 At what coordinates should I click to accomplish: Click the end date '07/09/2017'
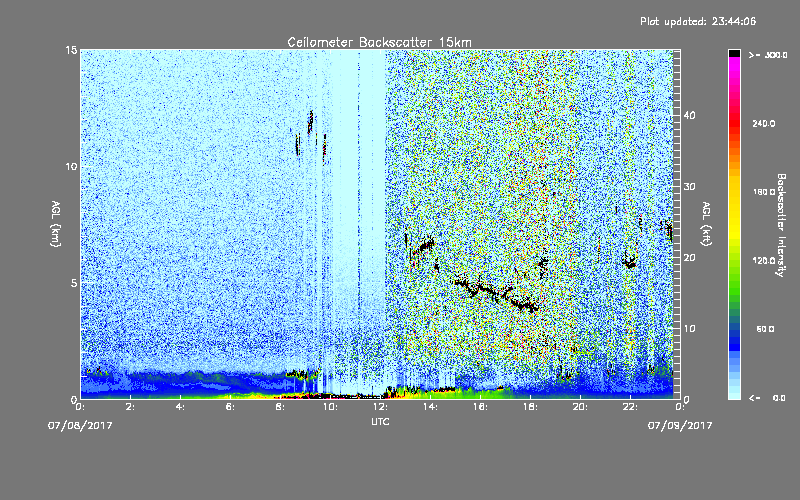coord(680,426)
